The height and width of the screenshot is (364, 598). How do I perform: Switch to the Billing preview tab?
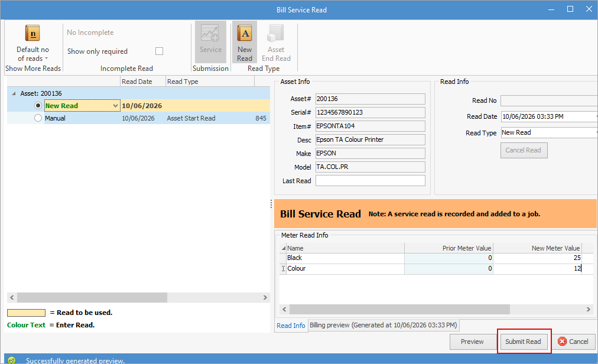(383, 325)
